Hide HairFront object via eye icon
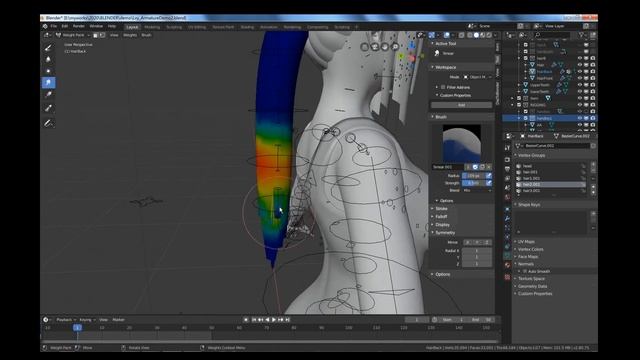 click(580, 78)
